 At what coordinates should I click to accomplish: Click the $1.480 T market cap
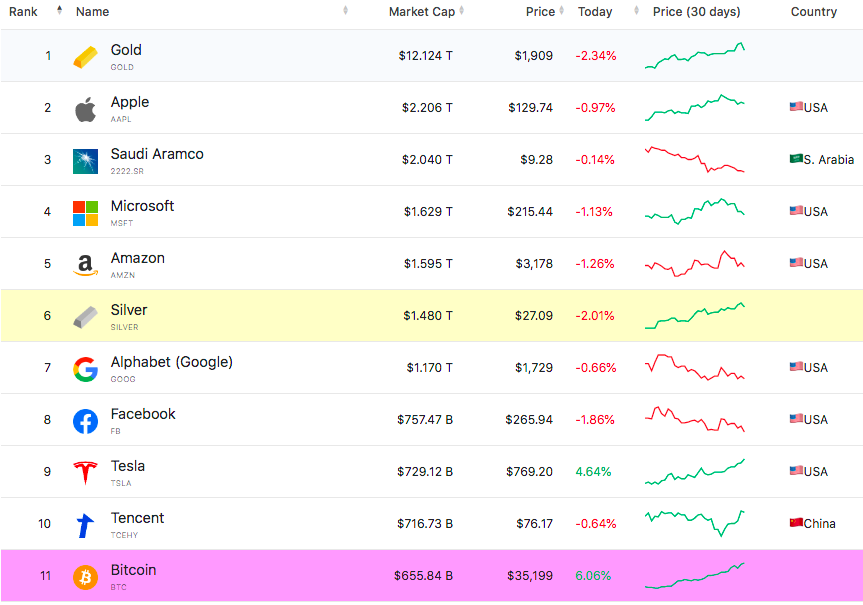tap(428, 315)
